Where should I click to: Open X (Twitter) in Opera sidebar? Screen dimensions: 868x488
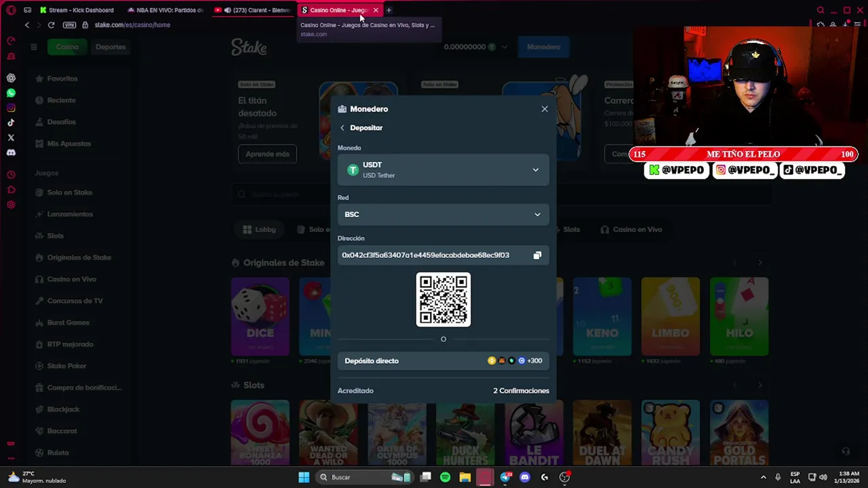point(11,138)
